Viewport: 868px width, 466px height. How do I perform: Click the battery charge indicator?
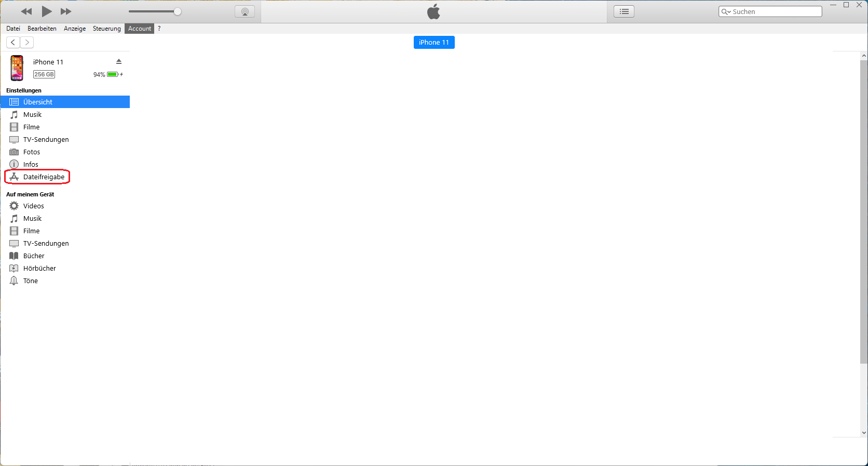[x=114, y=74]
